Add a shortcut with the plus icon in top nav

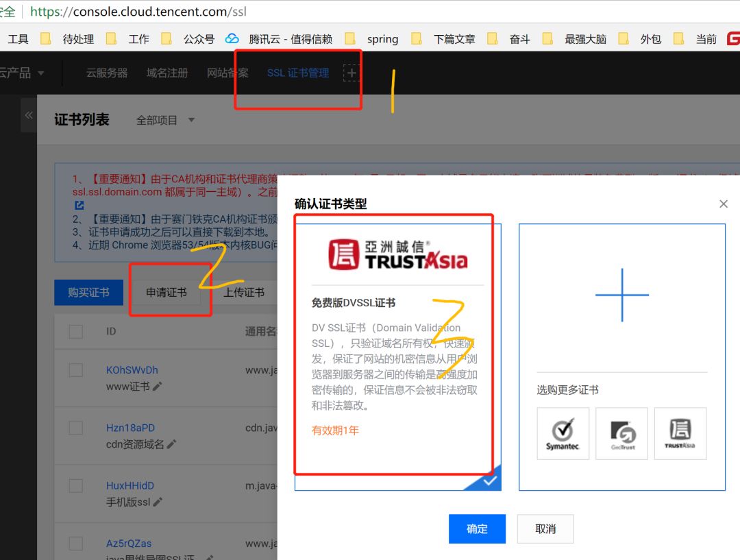coord(351,73)
